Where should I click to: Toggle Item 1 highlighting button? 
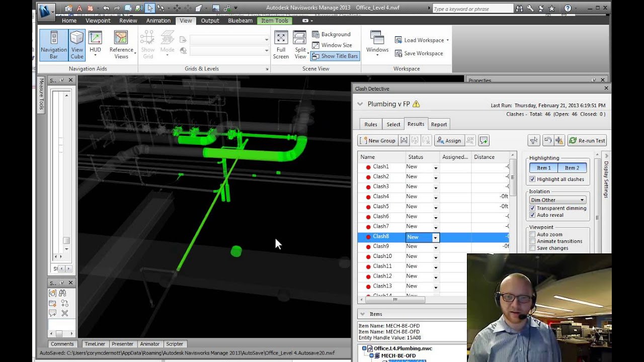point(543,168)
